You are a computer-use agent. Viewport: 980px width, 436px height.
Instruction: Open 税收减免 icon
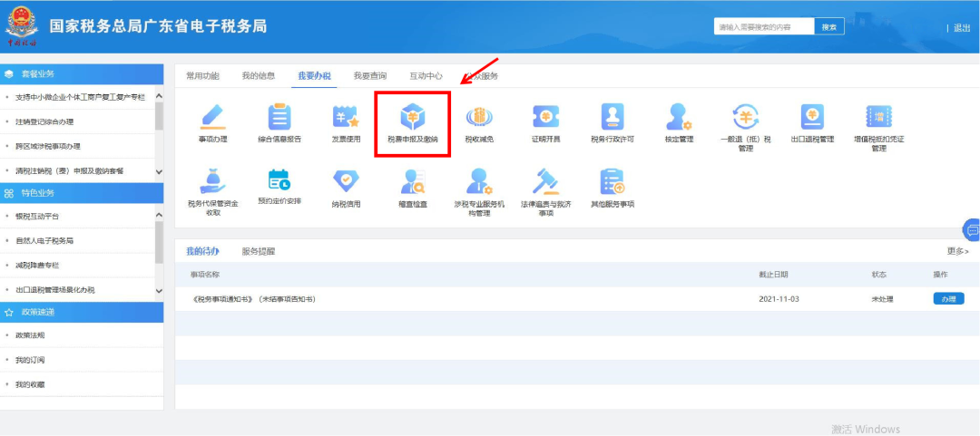point(479,117)
